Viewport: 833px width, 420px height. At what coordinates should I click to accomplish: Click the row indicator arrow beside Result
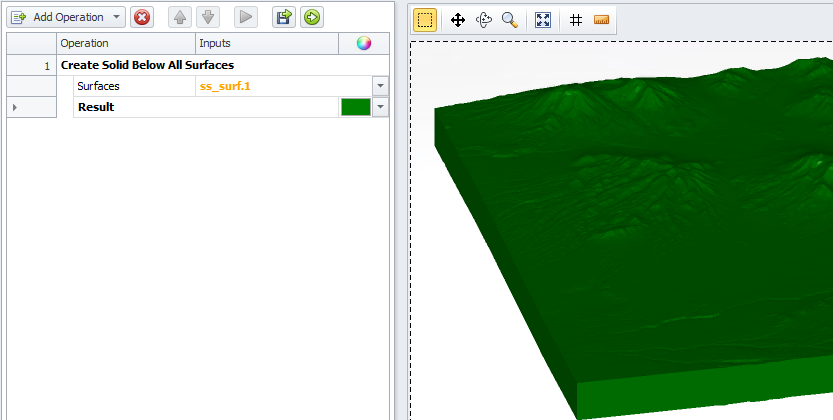(15, 107)
